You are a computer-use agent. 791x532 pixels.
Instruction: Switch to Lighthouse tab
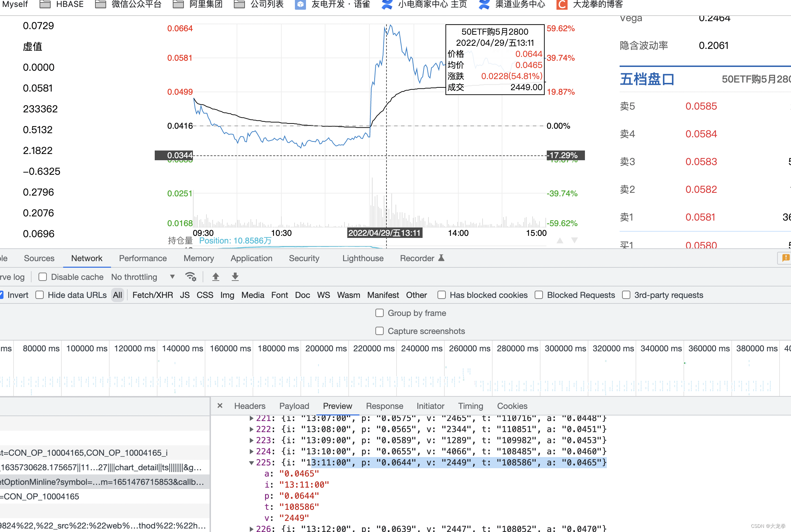363,258
